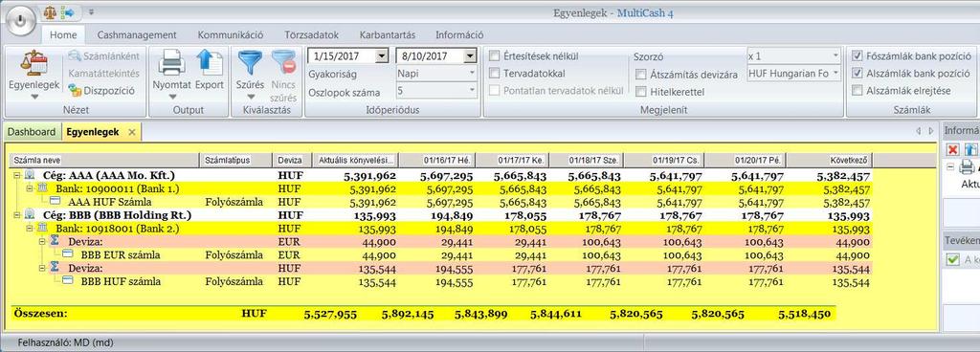Click the red X icon in Információ panel

click(952, 149)
